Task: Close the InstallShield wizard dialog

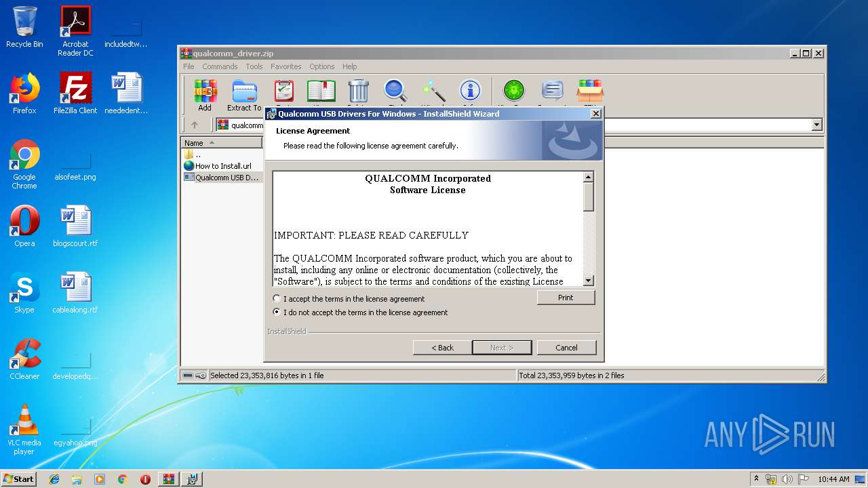Action: [x=596, y=114]
